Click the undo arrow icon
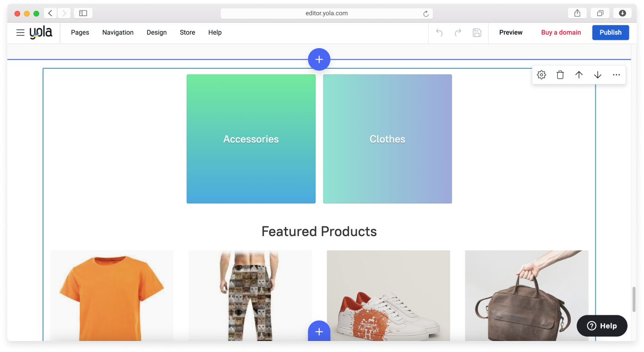 click(x=439, y=33)
